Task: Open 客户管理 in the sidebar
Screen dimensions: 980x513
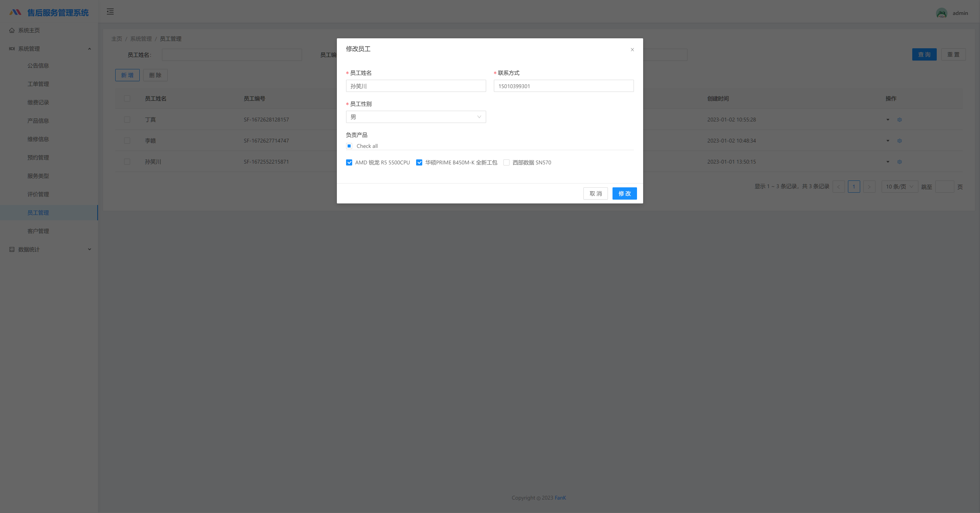Action: click(x=38, y=231)
